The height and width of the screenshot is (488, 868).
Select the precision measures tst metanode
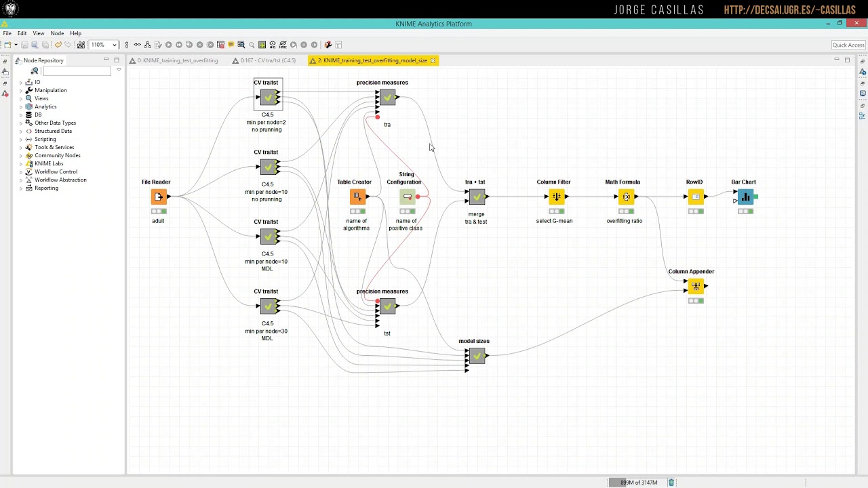pos(387,306)
